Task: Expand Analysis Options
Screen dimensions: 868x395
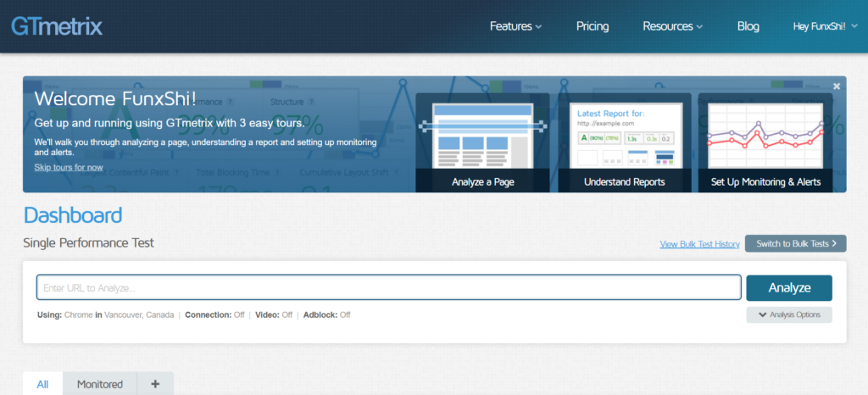Action: [x=789, y=314]
